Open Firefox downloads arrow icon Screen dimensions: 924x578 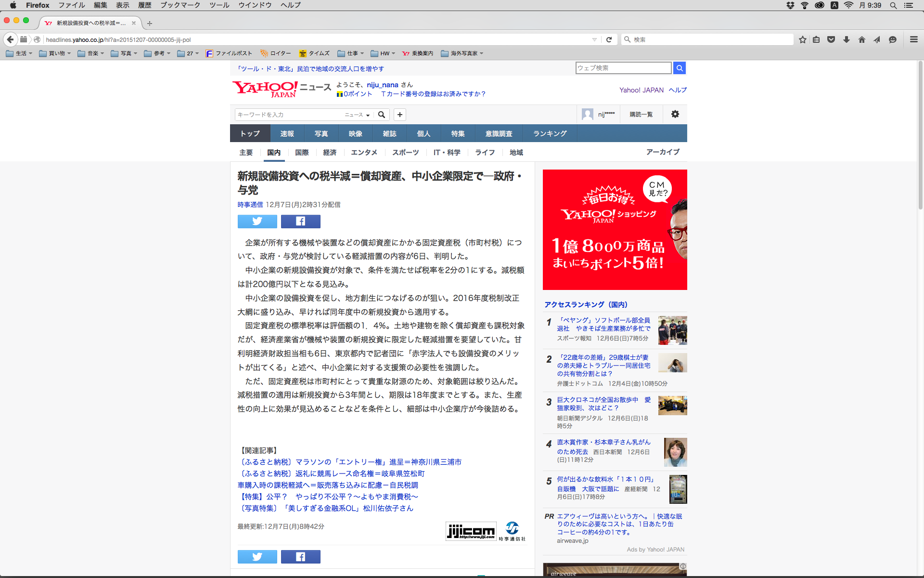846,39
